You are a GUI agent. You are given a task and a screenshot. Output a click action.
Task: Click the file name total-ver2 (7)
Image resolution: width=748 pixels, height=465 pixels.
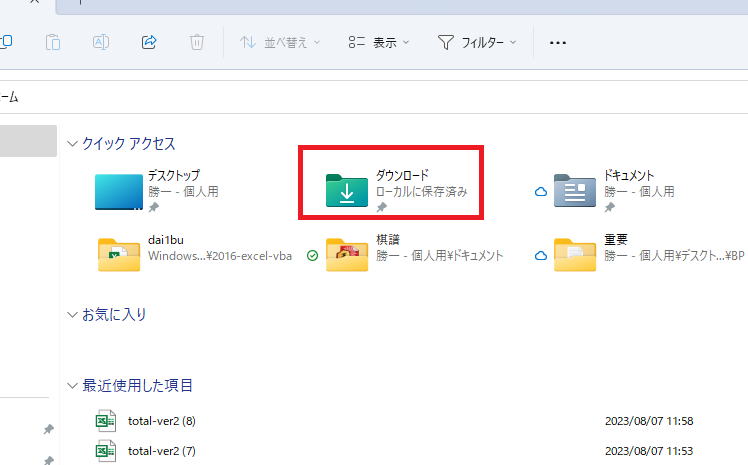tap(162, 451)
